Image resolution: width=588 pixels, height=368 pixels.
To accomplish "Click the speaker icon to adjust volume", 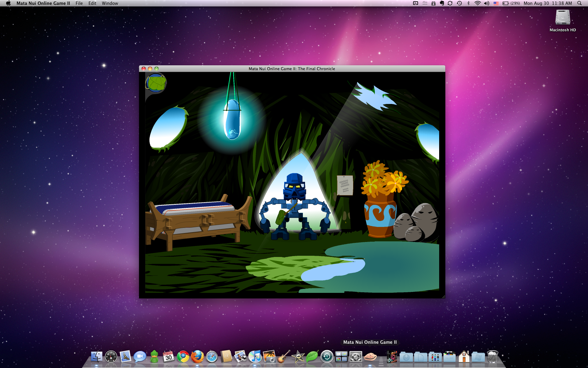I will click(486, 3).
